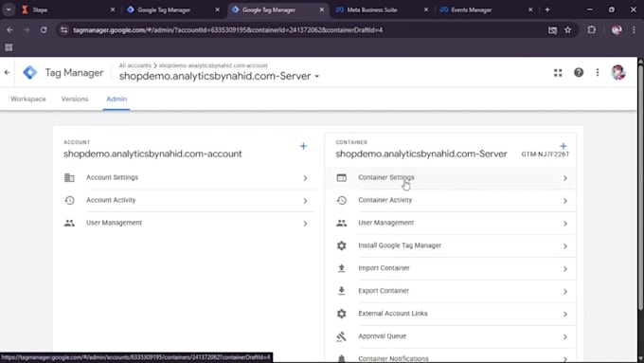Screen dimensions: 644x363
Task: Click the Approval Queue gavel icon
Action: coord(341,336)
